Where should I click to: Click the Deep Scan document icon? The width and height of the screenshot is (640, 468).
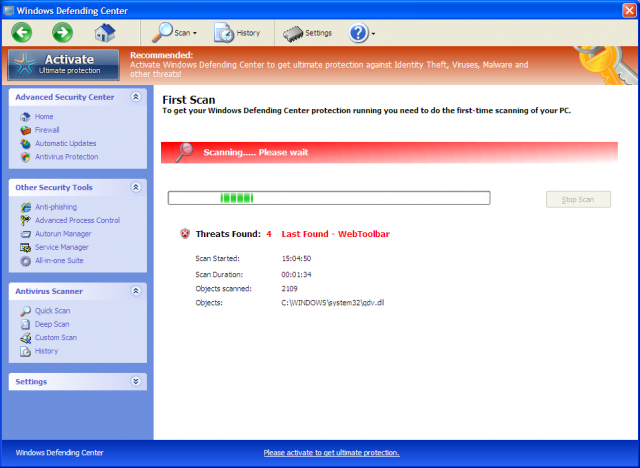pos(25,324)
